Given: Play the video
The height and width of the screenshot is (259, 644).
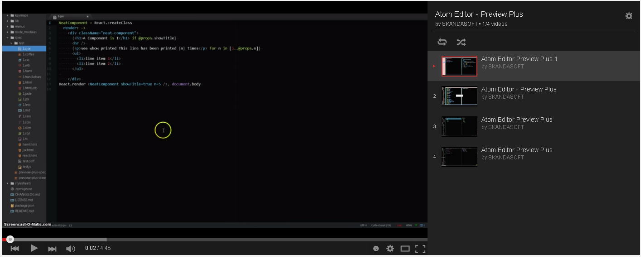Looking at the screenshot, I should pos(34,248).
